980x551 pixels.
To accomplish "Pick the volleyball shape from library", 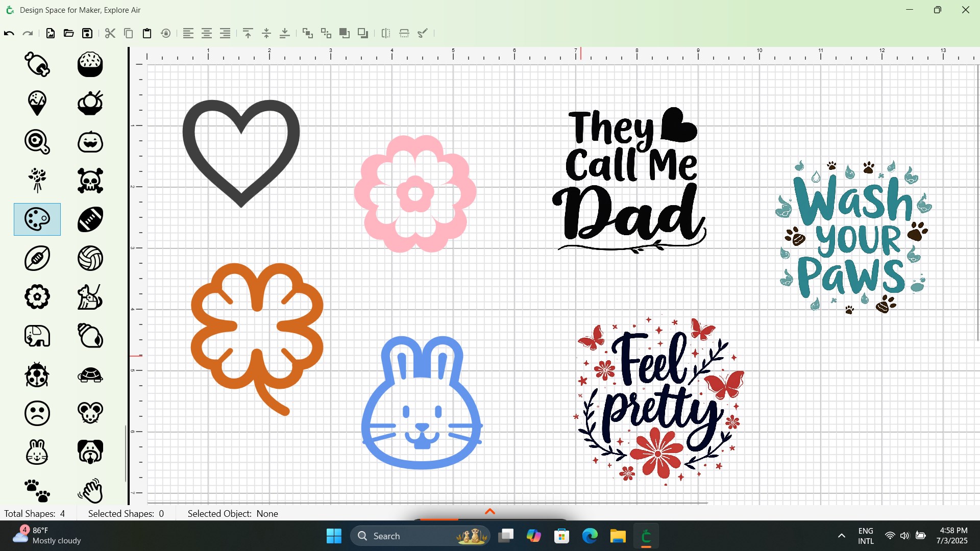I will 90,258.
